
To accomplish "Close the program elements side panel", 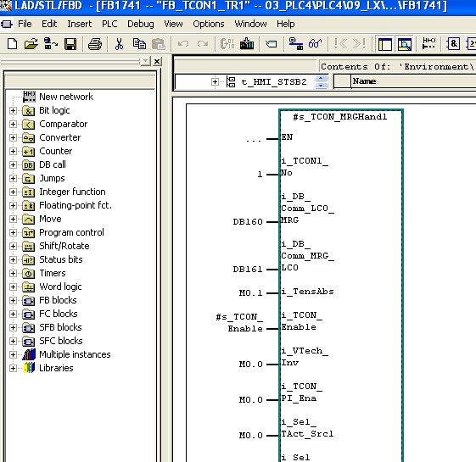I will 157,62.
